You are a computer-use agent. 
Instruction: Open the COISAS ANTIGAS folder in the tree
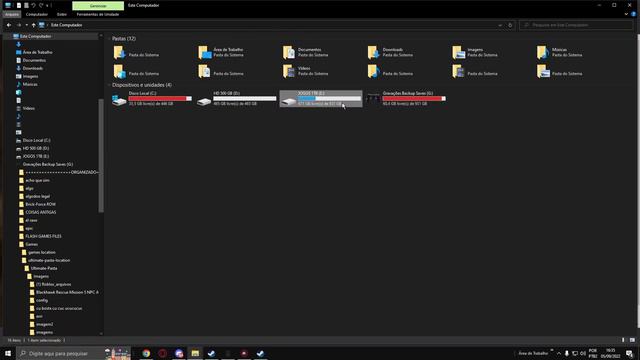40,212
